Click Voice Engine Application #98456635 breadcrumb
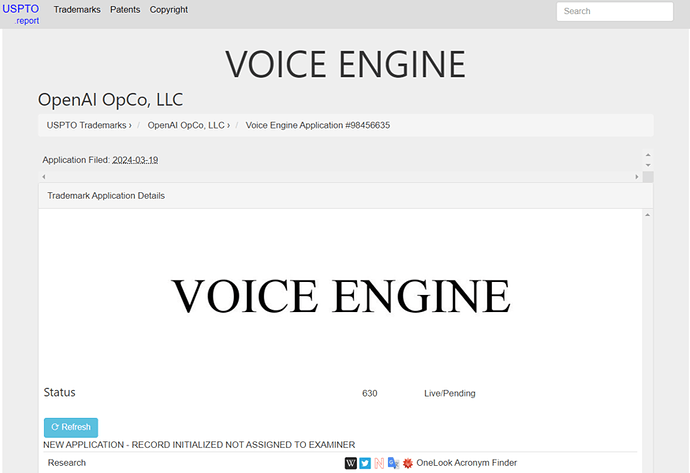The height and width of the screenshot is (473, 690). [318, 125]
